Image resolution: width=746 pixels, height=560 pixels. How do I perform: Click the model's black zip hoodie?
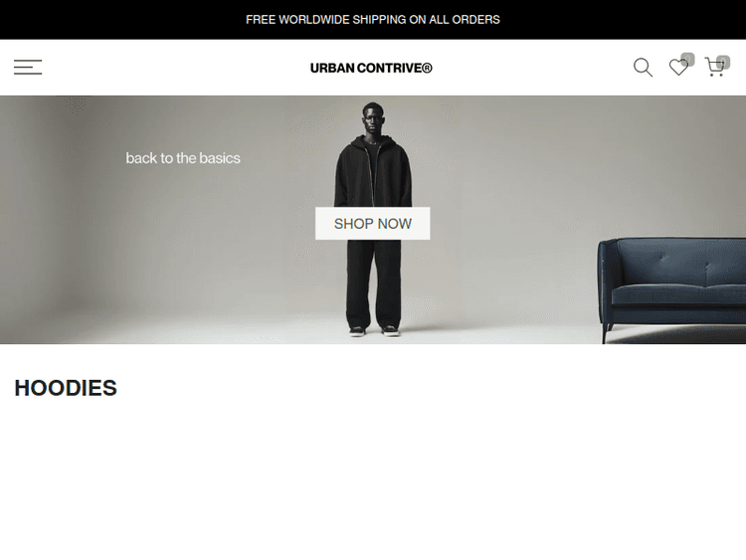[x=373, y=174]
